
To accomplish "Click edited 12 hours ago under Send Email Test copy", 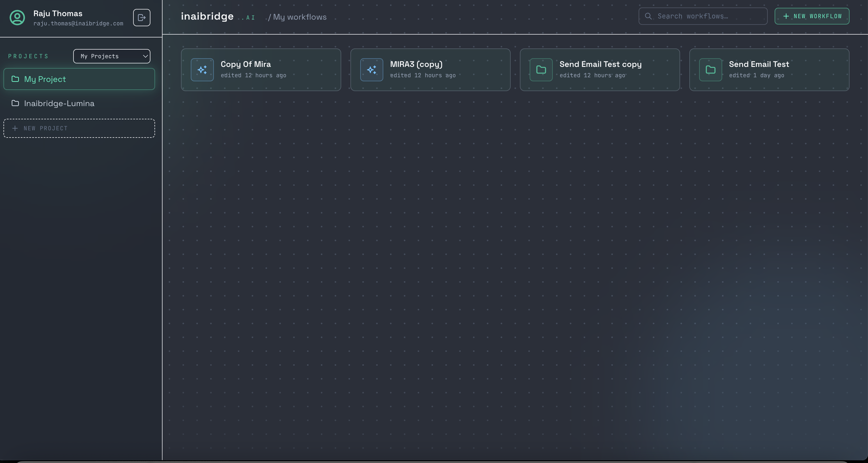I will pos(592,76).
